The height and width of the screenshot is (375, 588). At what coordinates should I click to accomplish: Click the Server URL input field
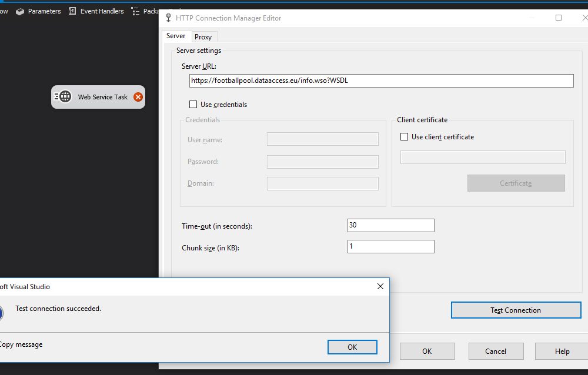[x=382, y=81]
